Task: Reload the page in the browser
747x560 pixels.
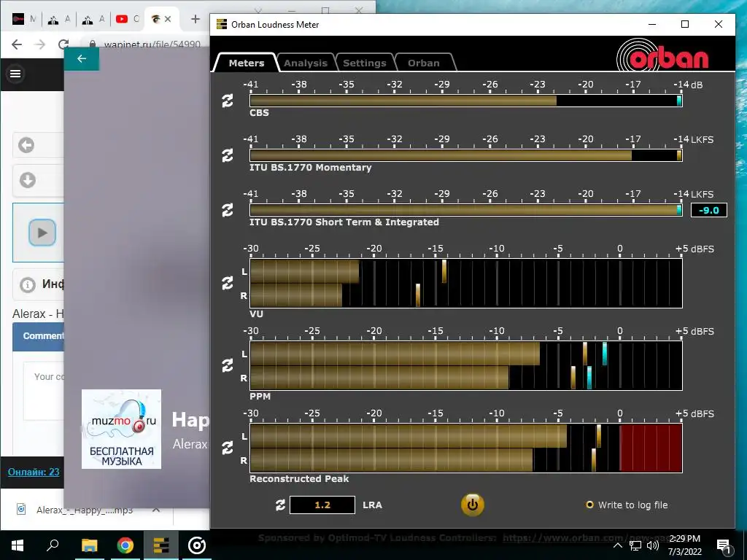Action: (x=63, y=44)
